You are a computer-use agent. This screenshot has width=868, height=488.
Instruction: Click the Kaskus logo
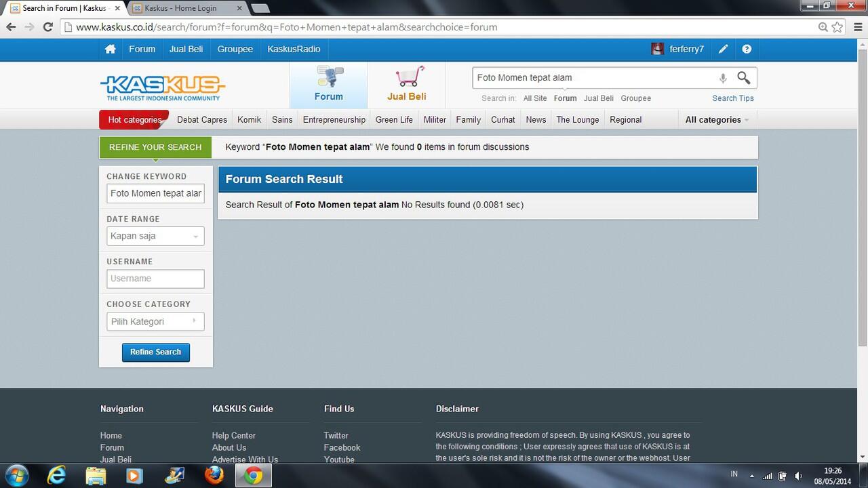(163, 87)
